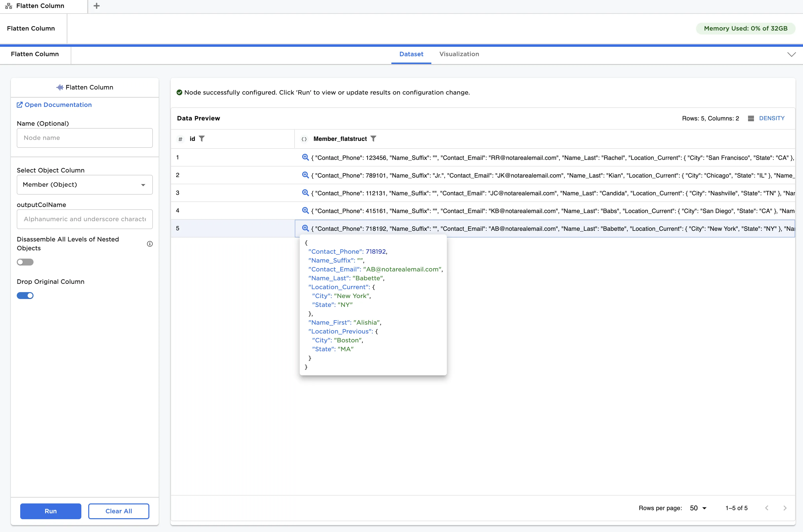
Task: Select the id cell with value 3
Action: coord(233,193)
